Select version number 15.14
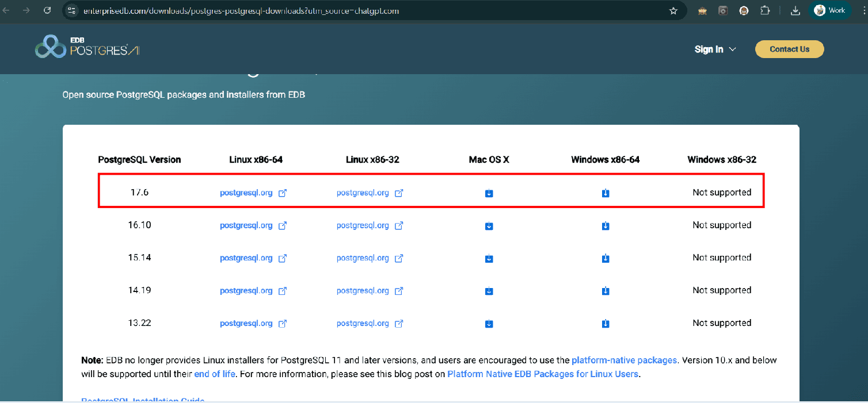The image size is (868, 403). (139, 258)
